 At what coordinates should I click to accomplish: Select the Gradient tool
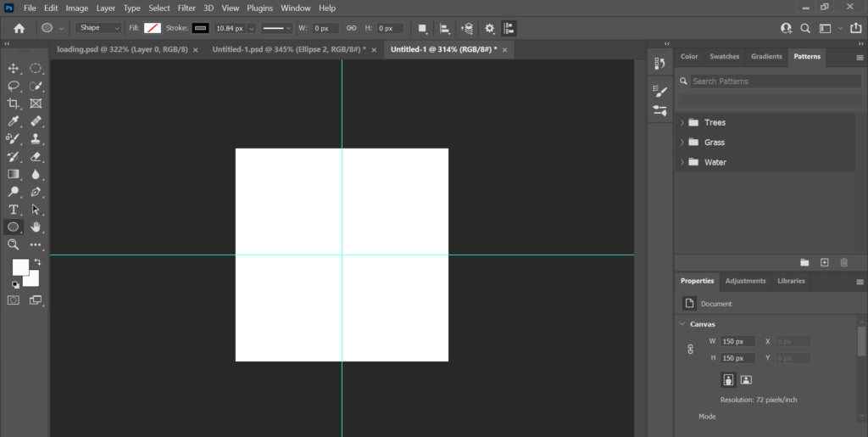pyautogui.click(x=14, y=174)
